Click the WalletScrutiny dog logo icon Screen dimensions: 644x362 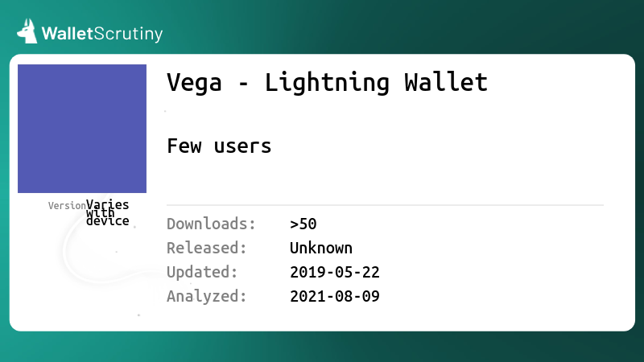coord(27,31)
